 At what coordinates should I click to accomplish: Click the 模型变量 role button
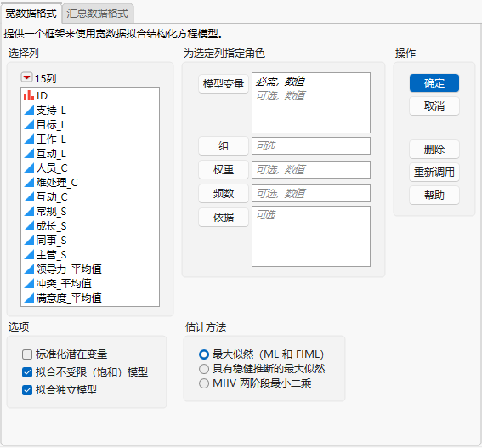click(224, 83)
